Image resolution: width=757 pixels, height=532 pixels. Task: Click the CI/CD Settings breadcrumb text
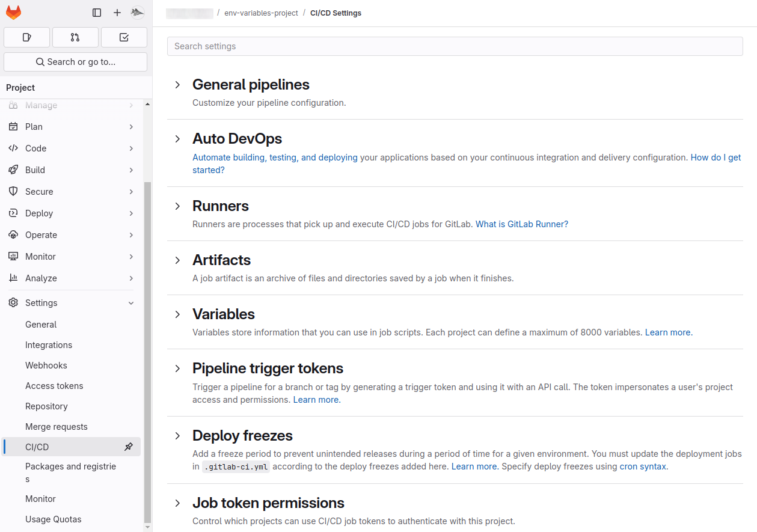tap(336, 13)
